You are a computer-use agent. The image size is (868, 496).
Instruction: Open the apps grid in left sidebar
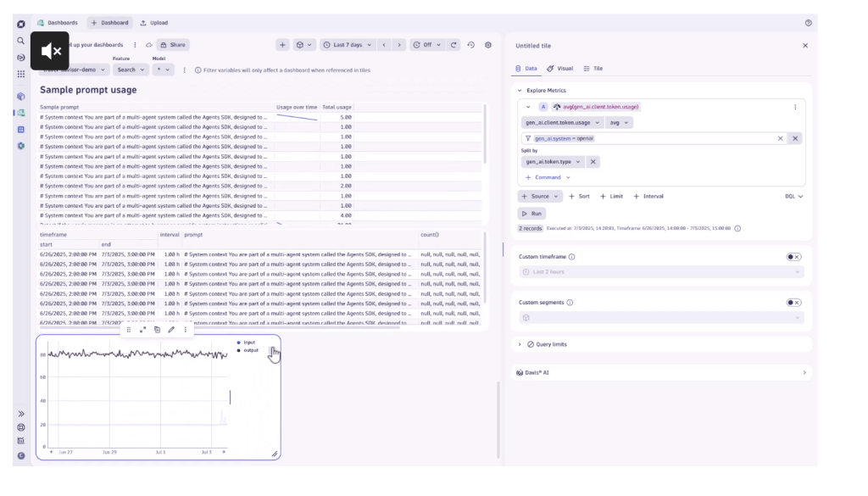21,74
